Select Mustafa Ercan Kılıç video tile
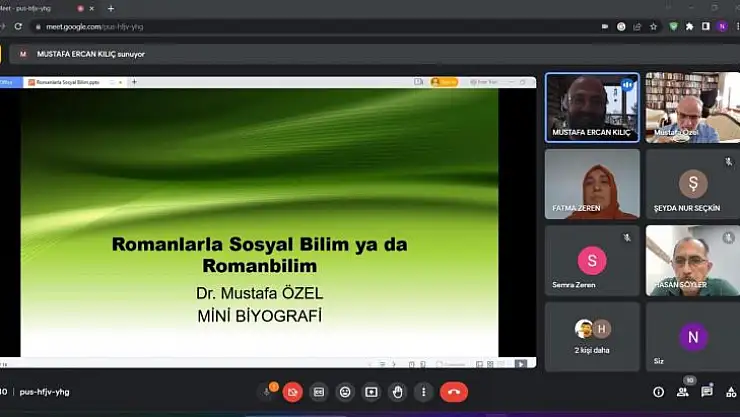The image size is (740, 417). 592,107
